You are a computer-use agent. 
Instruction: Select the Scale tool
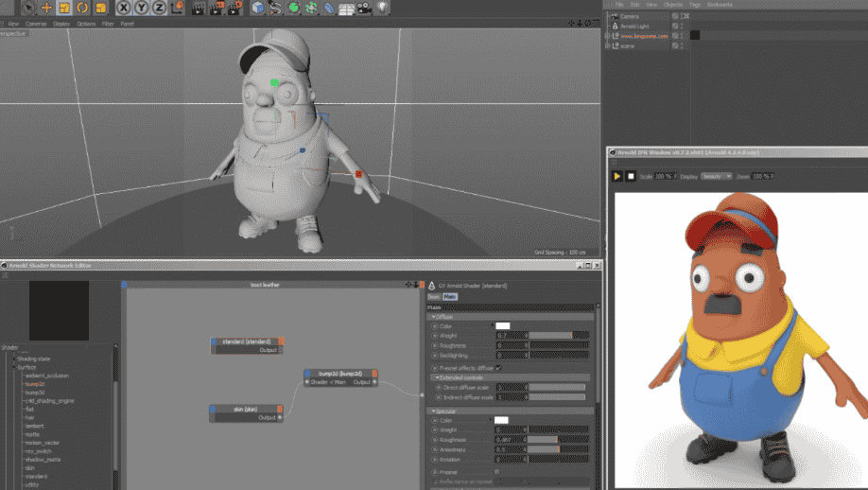(x=64, y=8)
